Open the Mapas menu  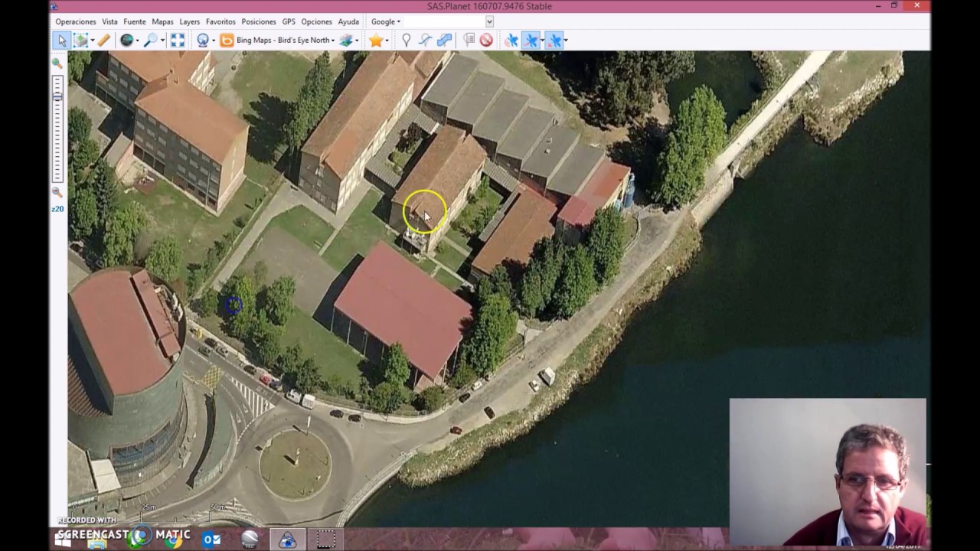[x=162, y=21]
